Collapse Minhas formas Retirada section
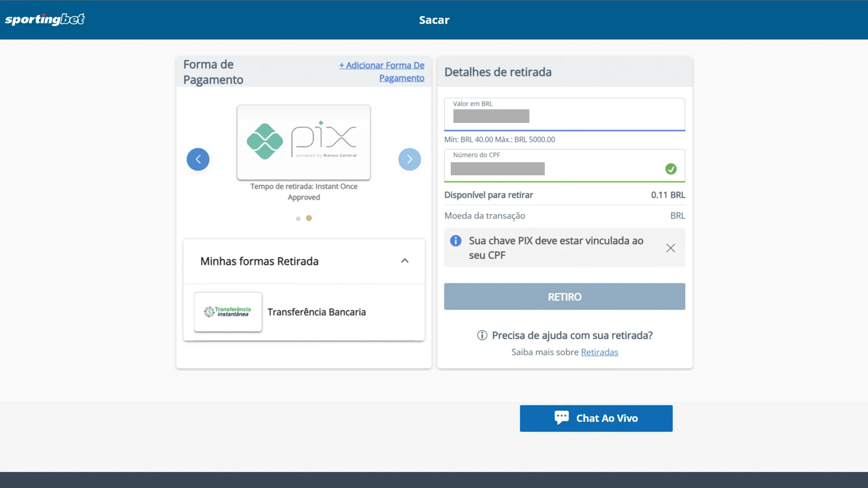This screenshot has width=868, height=488. coord(405,261)
